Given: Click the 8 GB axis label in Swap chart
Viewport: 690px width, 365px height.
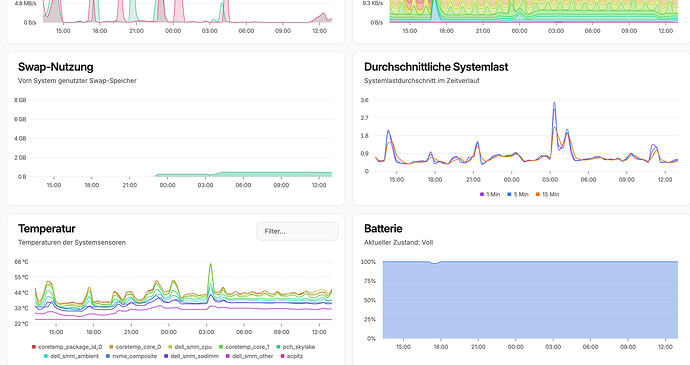Looking at the screenshot, I should 20,100.
